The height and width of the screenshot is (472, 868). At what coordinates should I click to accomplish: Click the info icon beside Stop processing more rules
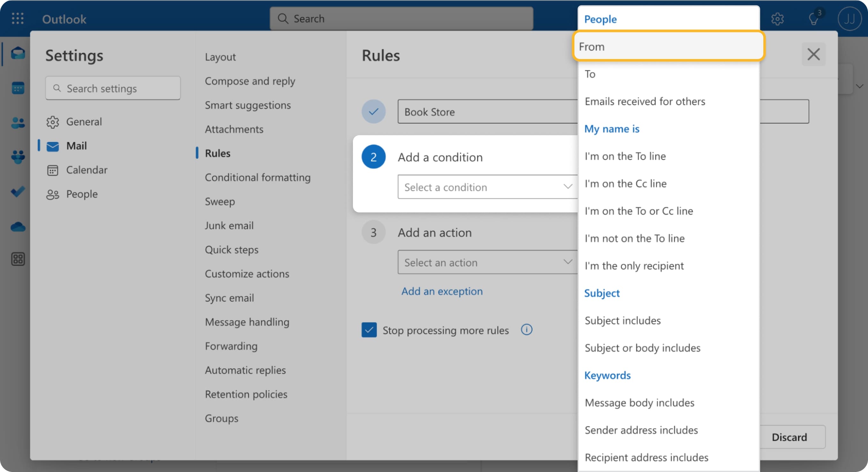[x=526, y=330]
